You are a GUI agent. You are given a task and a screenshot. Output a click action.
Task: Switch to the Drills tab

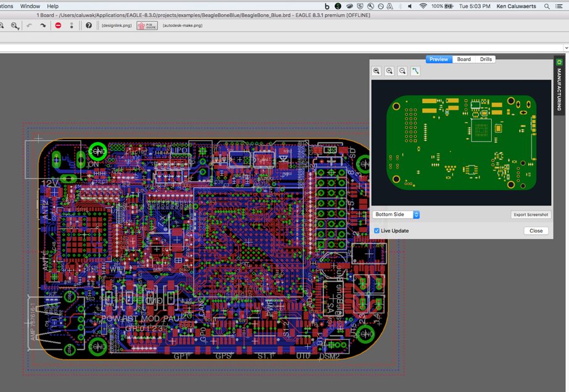pyautogui.click(x=486, y=59)
